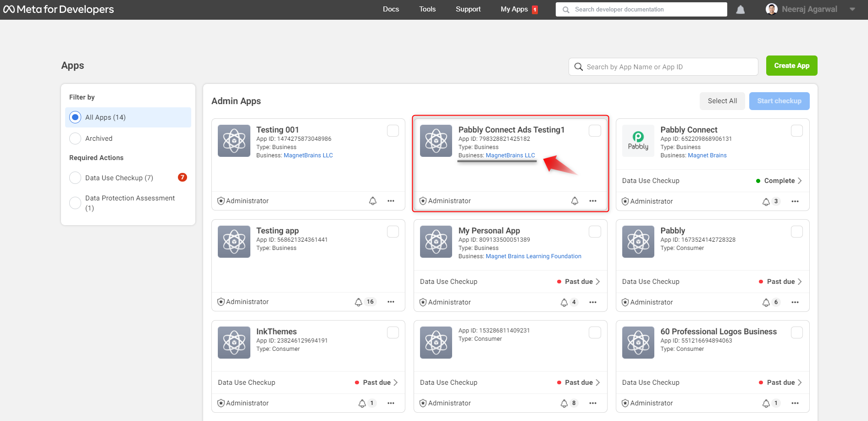Viewport: 868px width, 421px height.
Task: Open more options on My Personal App card
Action: pos(593,302)
